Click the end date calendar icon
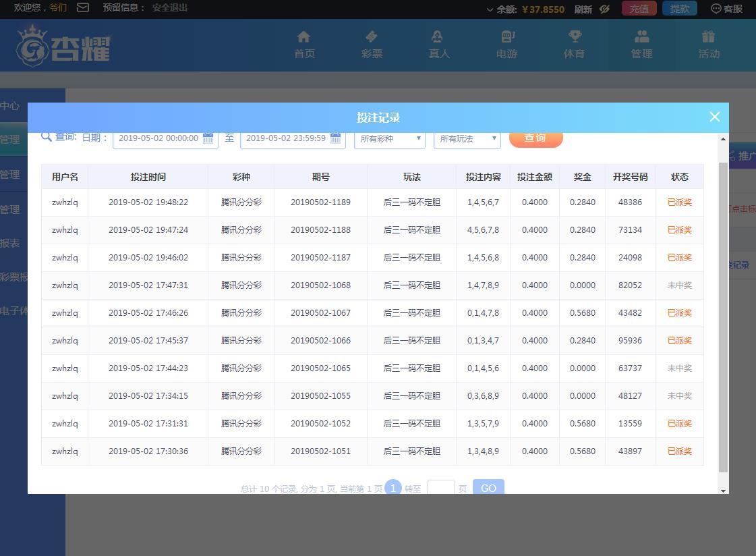This screenshot has width=756, height=556. click(335, 138)
